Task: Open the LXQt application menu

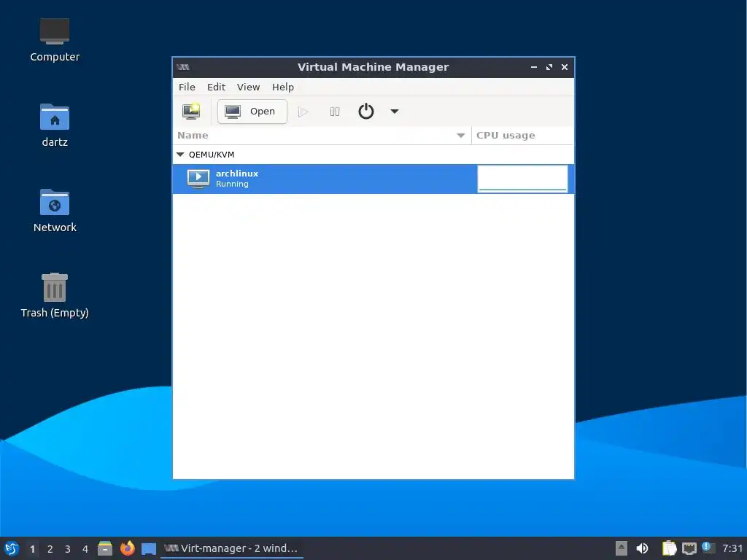Action: pyautogui.click(x=12, y=548)
